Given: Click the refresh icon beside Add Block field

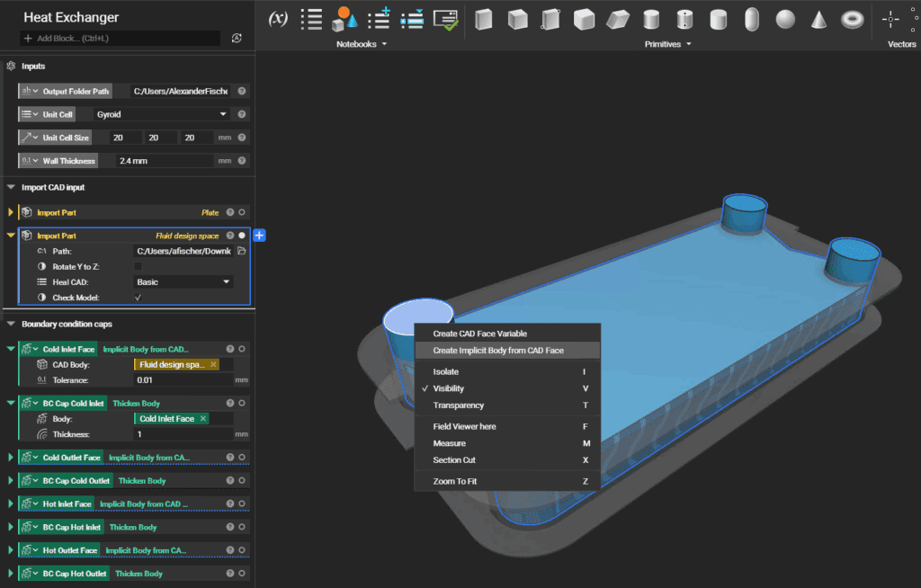Looking at the screenshot, I should (237, 39).
